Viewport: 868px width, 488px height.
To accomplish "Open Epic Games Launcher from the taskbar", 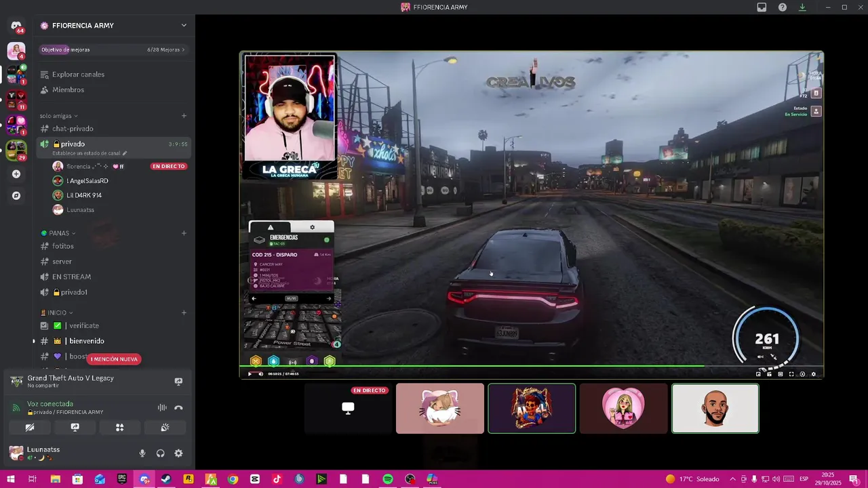I will point(122,479).
